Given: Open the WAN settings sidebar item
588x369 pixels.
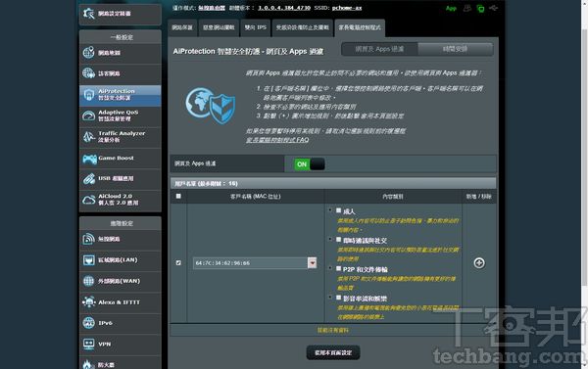Looking at the screenshot, I should pos(120,281).
